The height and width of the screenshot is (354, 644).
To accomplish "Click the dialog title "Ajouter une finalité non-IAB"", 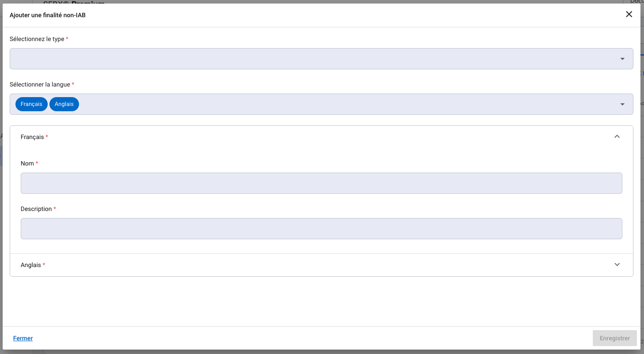I will click(x=48, y=15).
